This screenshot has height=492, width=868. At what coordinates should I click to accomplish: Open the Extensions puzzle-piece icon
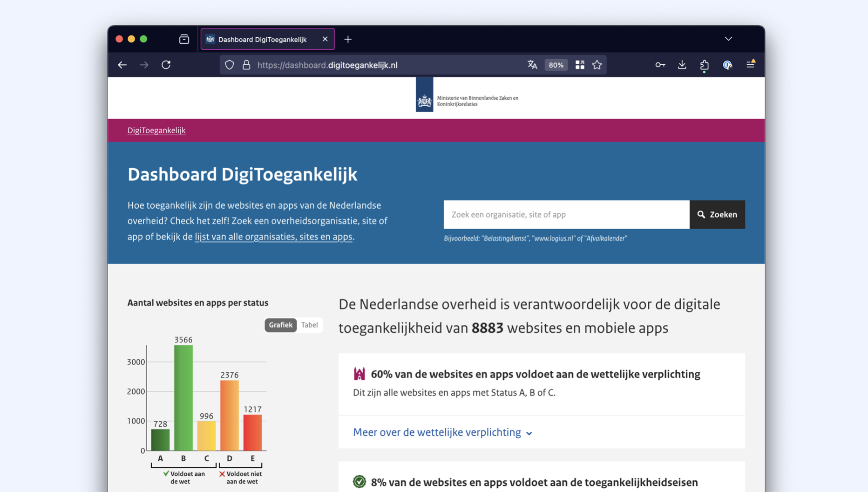click(705, 65)
